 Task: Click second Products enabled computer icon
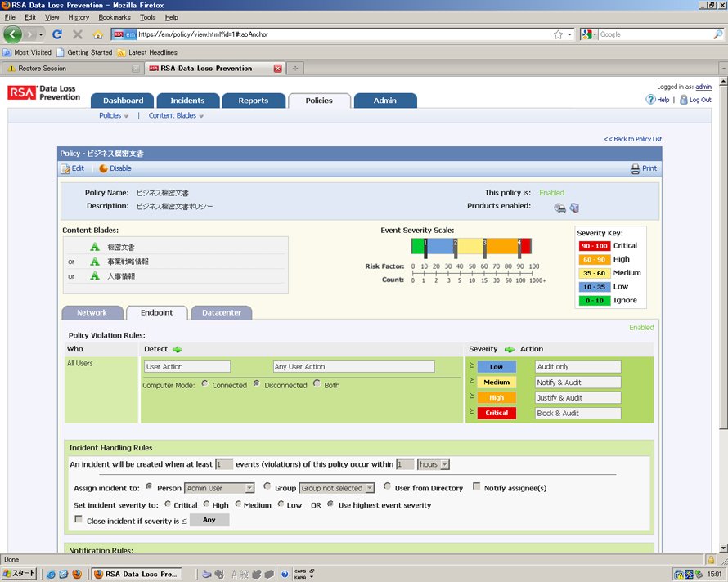575,208
